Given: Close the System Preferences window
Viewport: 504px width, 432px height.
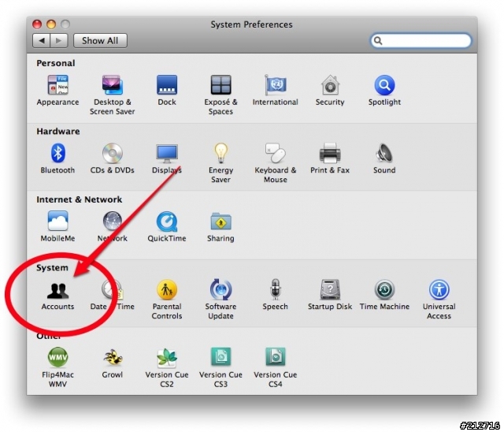Looking at the screenshot, I should [37, 24].
